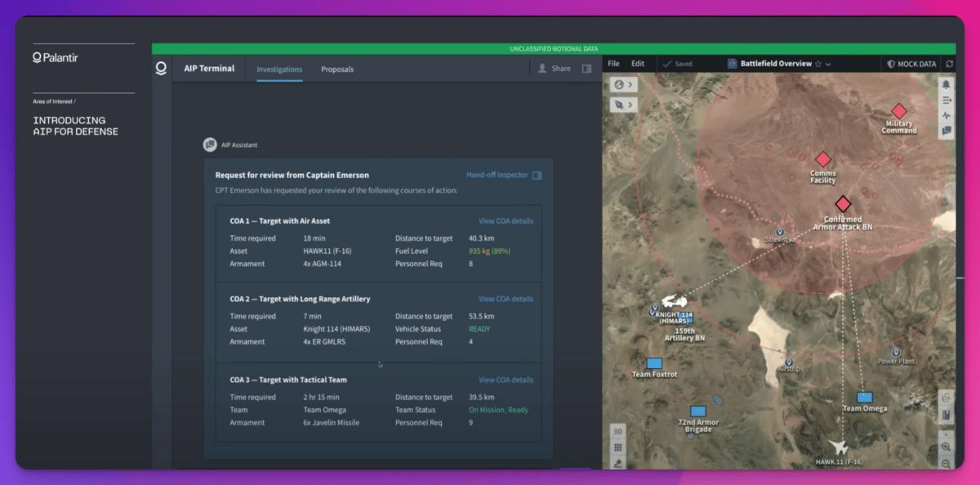Toggle the 3D map view button

618,432
